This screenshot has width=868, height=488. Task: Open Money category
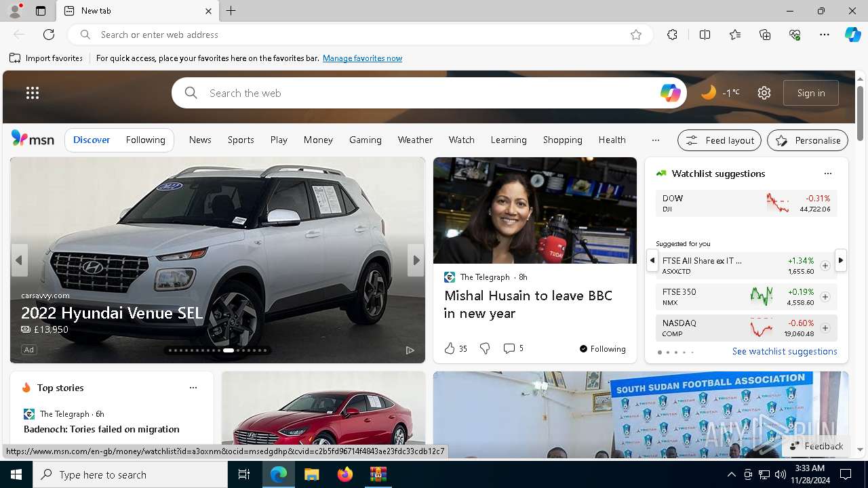tap(318, 140)
